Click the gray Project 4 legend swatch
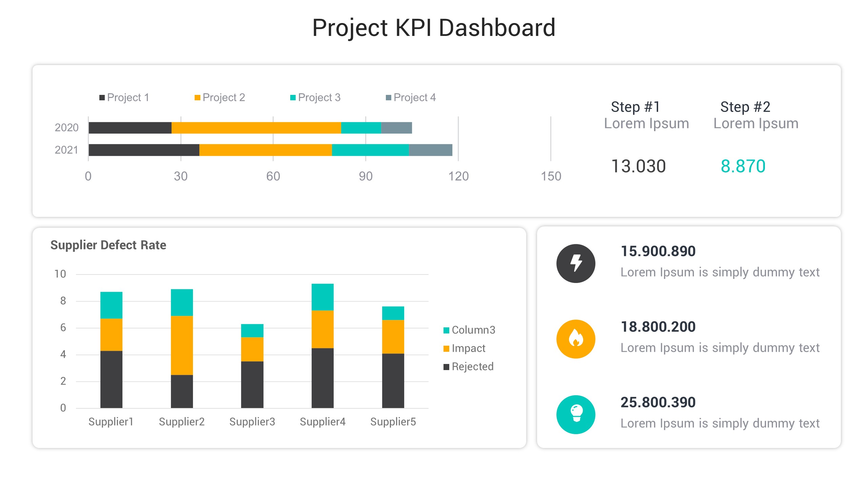Image resolution: width=868 pixels, height=488 pixels. (389, 98)
